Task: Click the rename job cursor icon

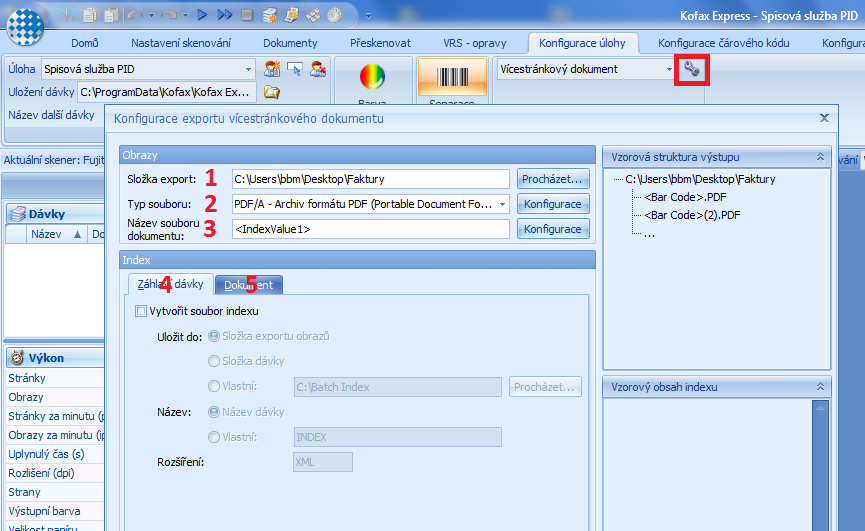Action: click(x=295, y=69)
